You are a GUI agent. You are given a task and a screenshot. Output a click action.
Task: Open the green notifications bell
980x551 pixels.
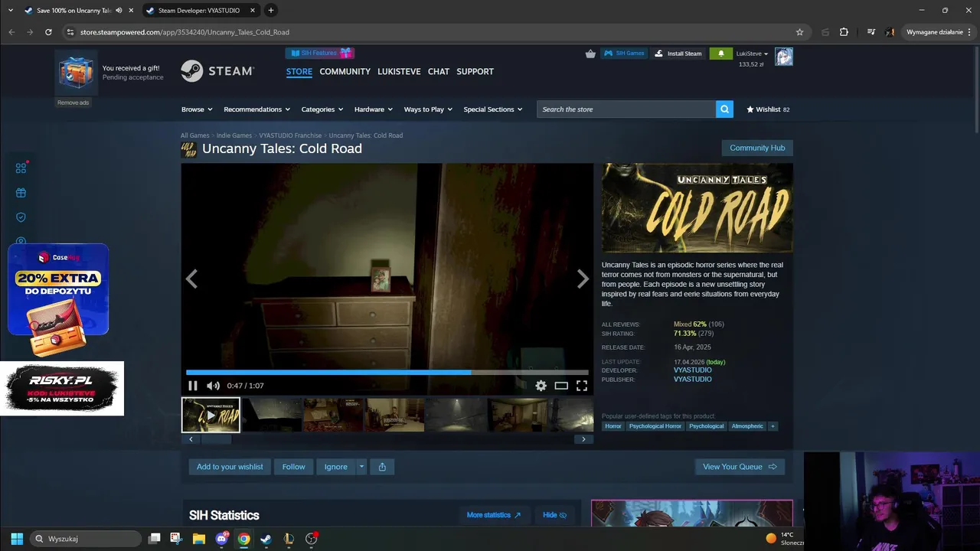(x=720, y=54)
